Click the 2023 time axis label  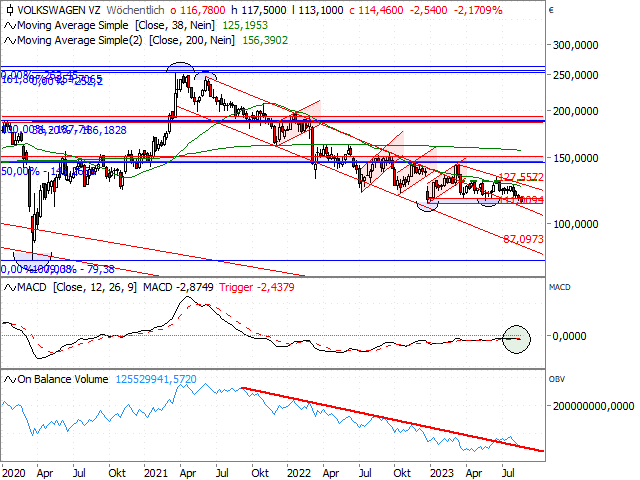[x=442, y=473]
